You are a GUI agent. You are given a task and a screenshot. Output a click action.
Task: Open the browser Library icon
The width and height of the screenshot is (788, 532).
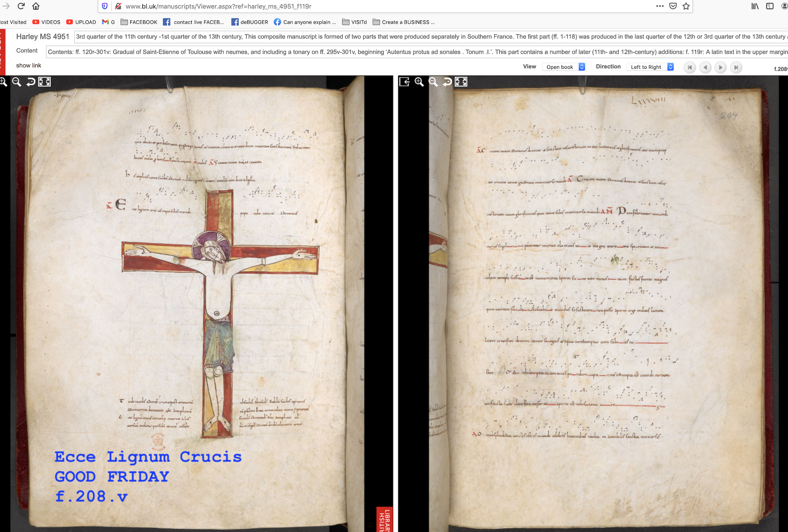755,6
